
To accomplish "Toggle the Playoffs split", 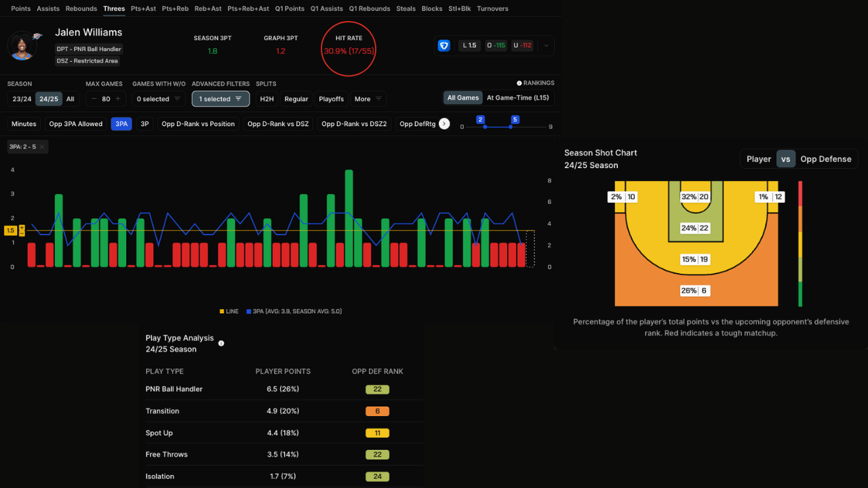I will [331, 99].
